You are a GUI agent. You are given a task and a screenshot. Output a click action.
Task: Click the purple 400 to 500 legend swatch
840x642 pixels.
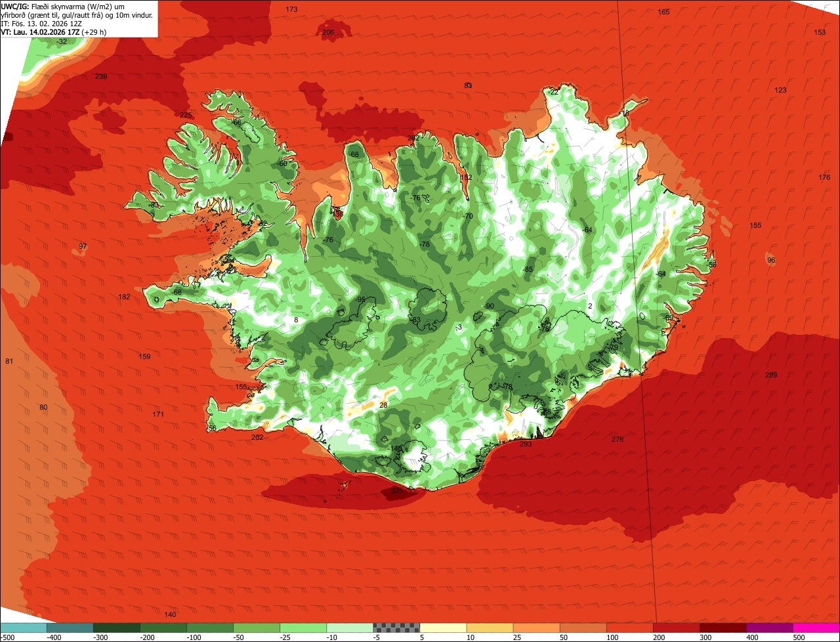click(768, 628)
